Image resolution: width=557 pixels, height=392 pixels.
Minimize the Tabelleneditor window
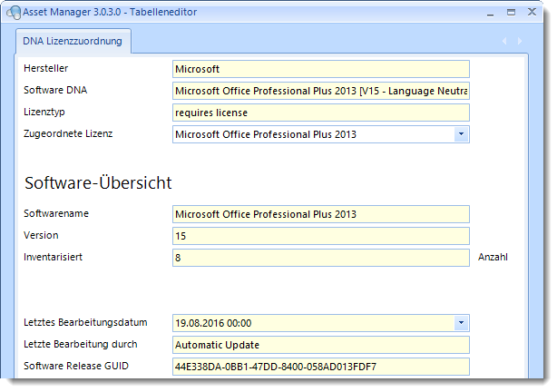(x=490, y=13)
